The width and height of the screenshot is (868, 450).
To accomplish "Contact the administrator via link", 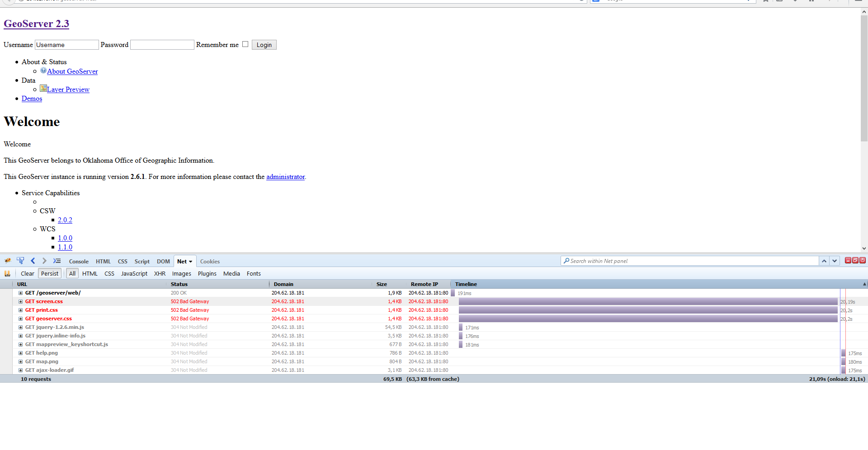I will [x=286, y=177].
